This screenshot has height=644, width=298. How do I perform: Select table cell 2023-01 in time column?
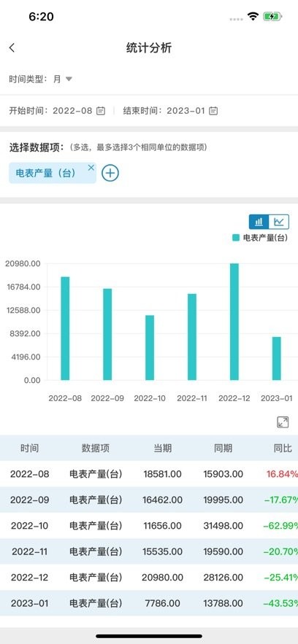[30, 603]
